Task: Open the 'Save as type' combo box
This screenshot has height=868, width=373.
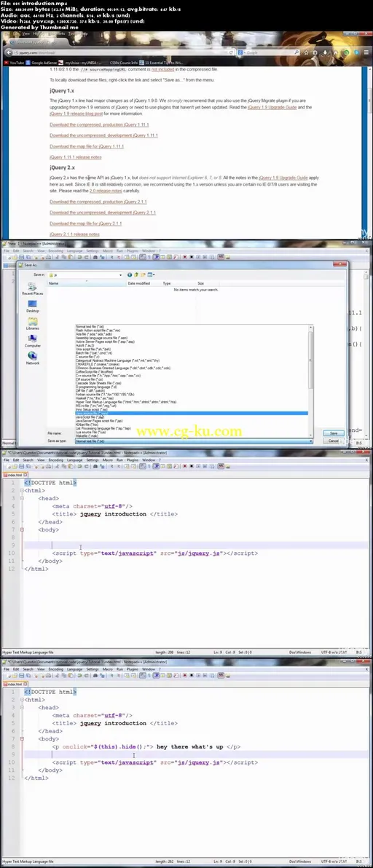Action: coord(194,441)
